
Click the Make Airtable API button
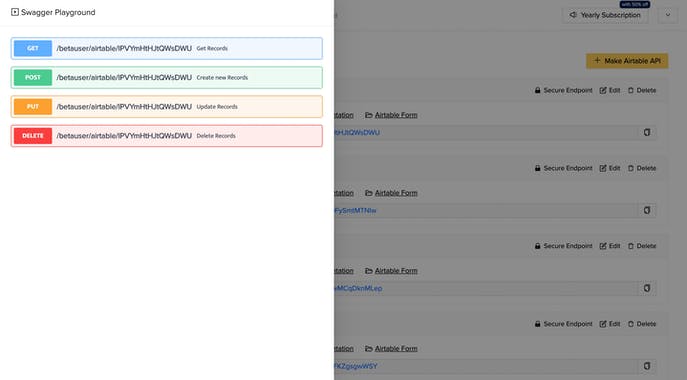[627, 61]
